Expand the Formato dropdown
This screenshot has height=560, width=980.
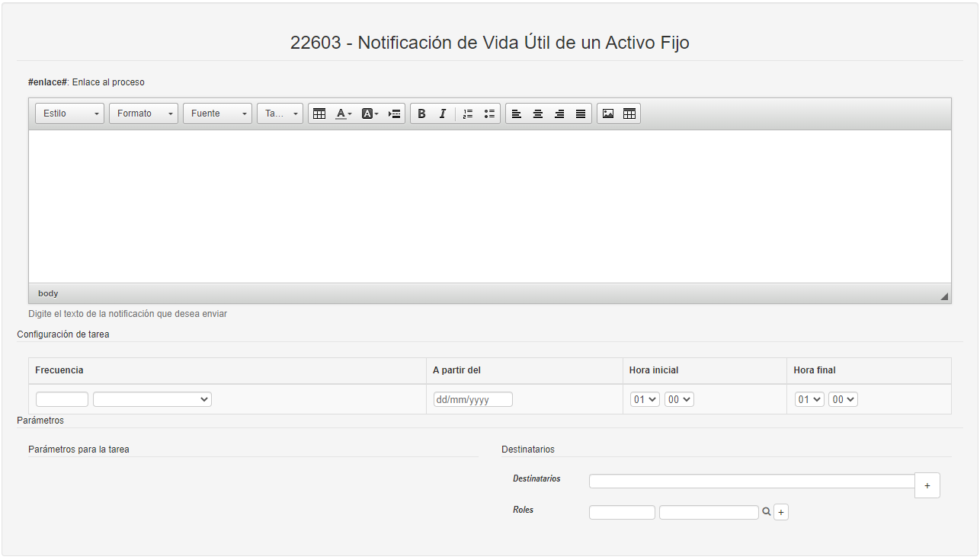143,114
